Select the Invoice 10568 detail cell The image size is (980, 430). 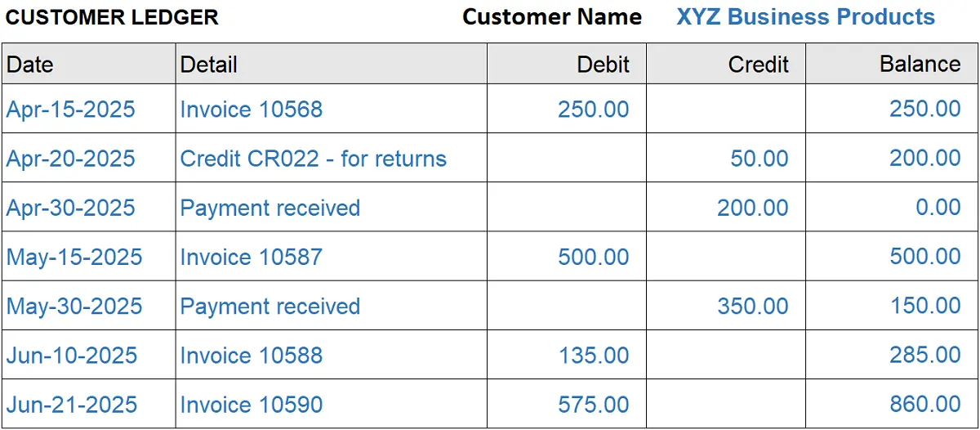click(x=252, y=109)
